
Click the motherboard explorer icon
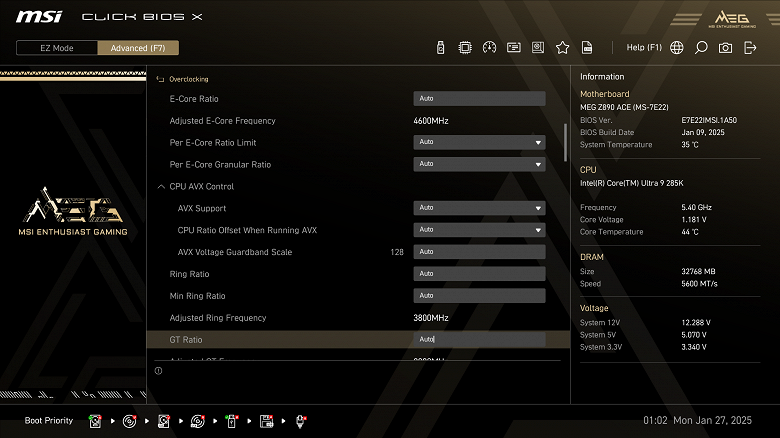538,48
